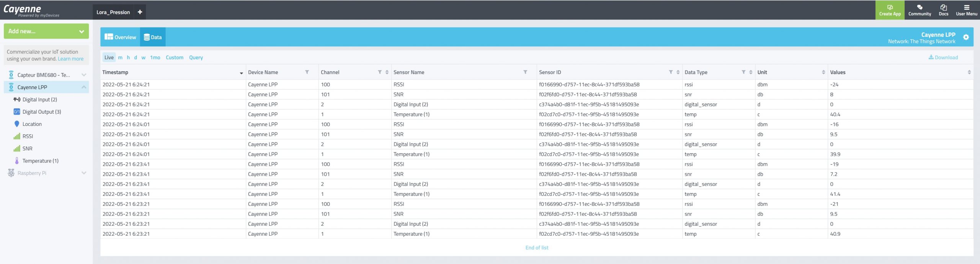
Task: Select the Lora_Pression project tab
Action: (113, 12)
